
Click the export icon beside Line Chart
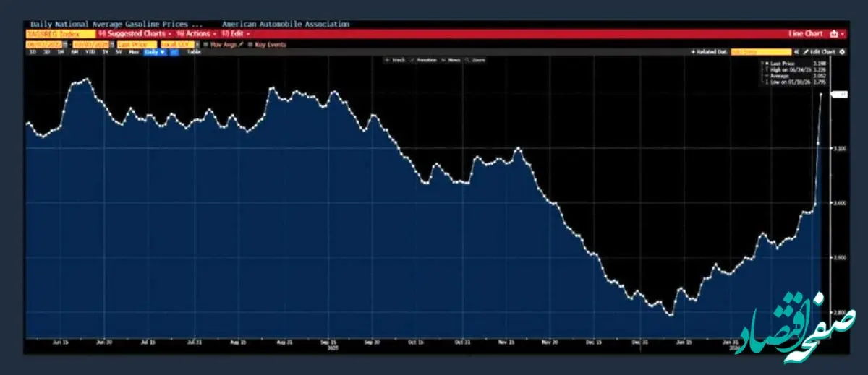(x=833, y=34)
